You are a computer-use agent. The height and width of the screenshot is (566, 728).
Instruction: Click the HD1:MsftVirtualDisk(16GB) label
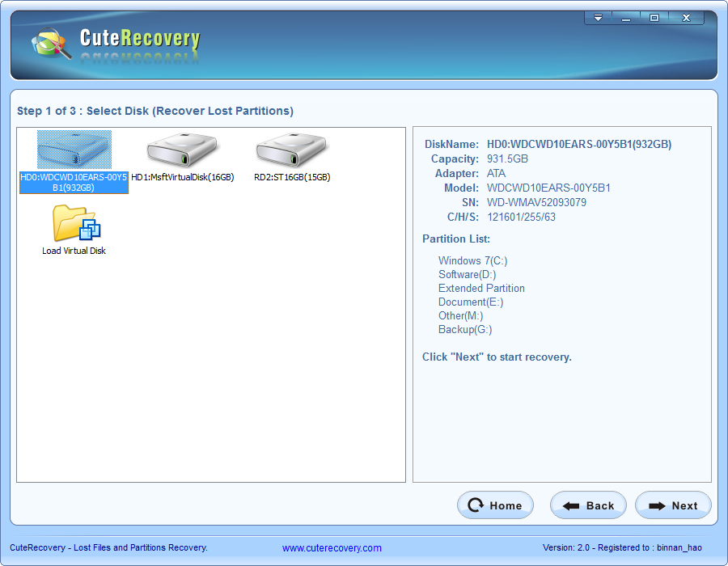coord(183,177)
